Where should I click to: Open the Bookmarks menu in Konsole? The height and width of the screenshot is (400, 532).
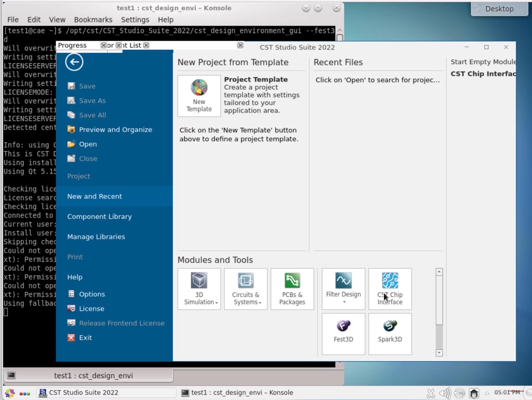point(93,19)
